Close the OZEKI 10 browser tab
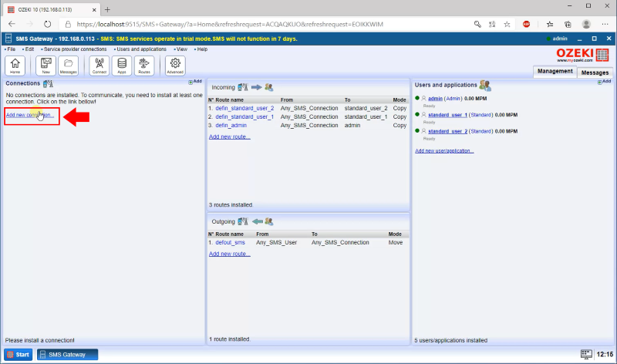Viewport: 617px width, 364px height. click(x=94, y=10)
